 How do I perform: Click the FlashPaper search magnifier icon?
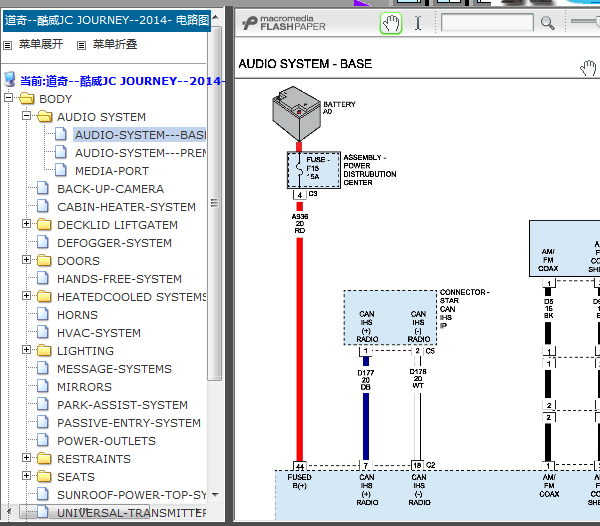(548, 23)
